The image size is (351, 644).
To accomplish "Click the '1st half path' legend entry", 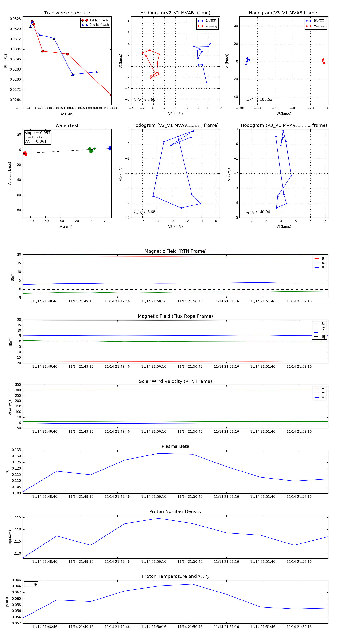I will point(98,20).
